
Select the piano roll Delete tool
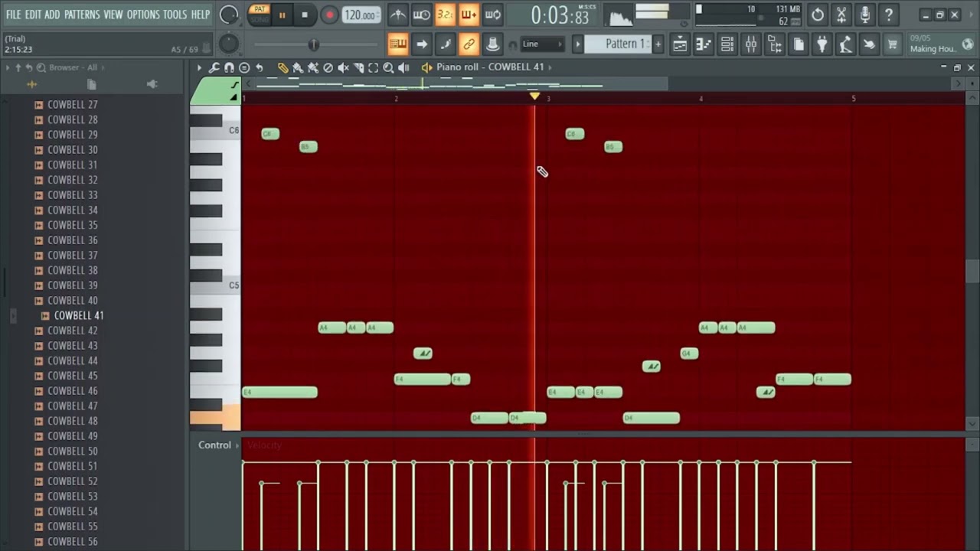coord(328,67)
